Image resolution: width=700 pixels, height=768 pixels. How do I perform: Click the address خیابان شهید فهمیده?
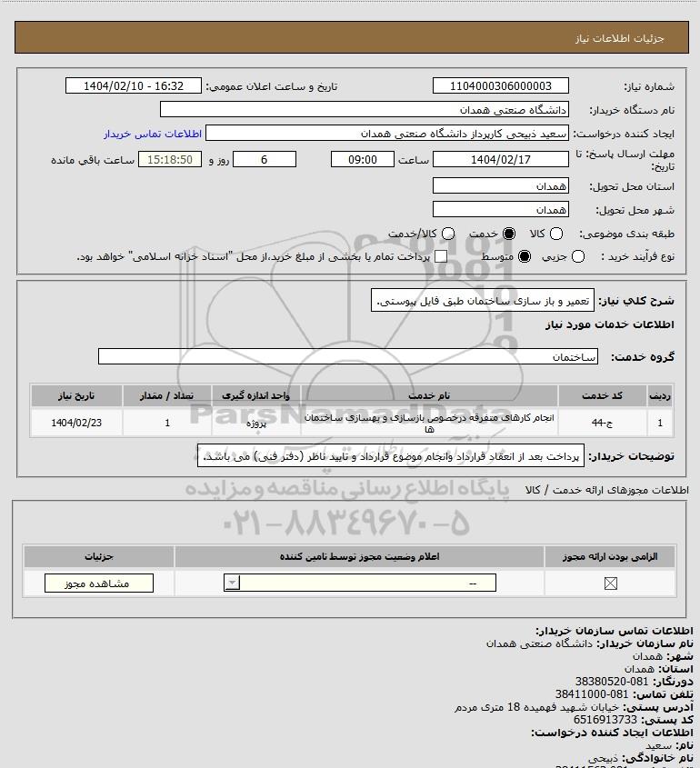click(x=537, y=707)
